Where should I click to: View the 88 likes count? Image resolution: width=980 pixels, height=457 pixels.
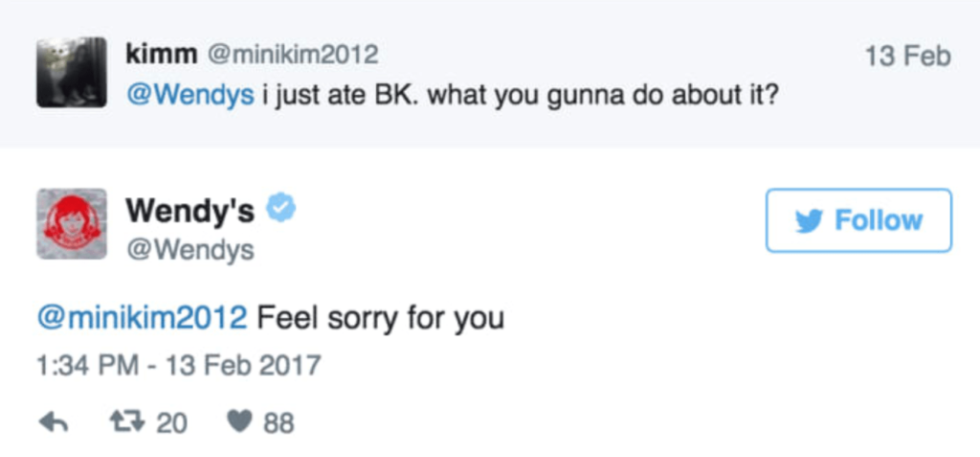pos(278,423)
